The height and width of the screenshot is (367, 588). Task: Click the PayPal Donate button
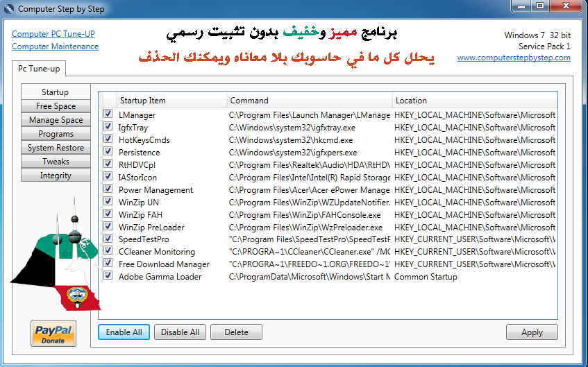[x=53, y=333]
